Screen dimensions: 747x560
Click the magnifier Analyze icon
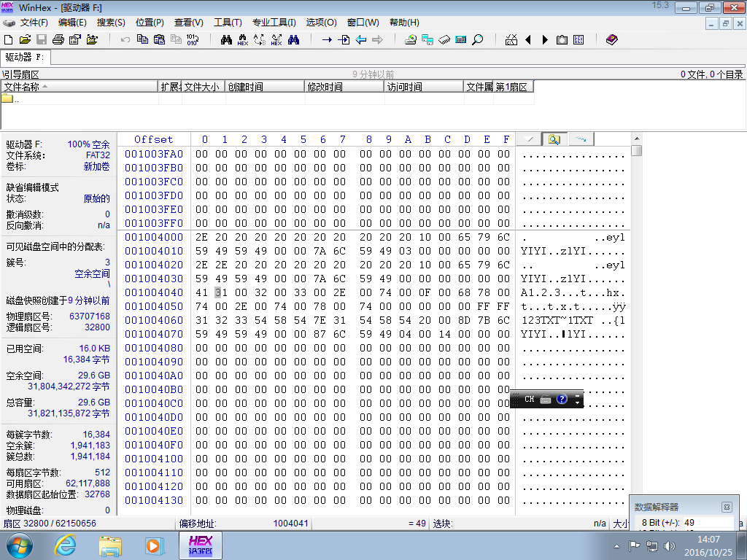pos(477,39)
